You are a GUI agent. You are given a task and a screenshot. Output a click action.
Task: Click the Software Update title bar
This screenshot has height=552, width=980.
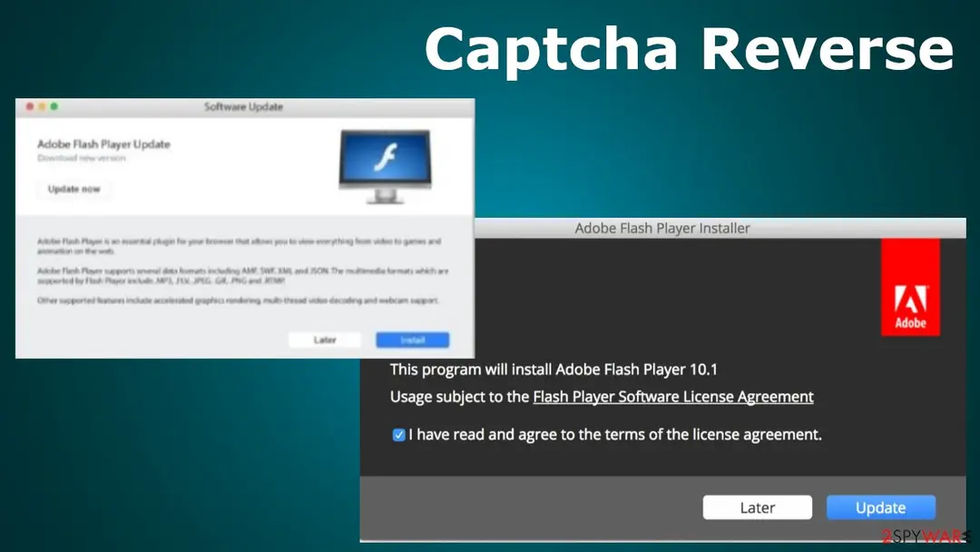point(245,107)
